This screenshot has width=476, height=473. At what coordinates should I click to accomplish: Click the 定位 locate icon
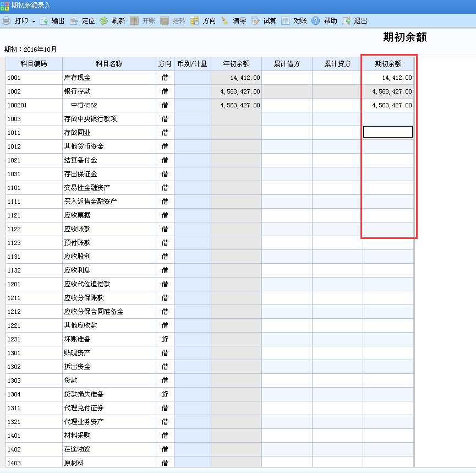[x=74, y=21]
